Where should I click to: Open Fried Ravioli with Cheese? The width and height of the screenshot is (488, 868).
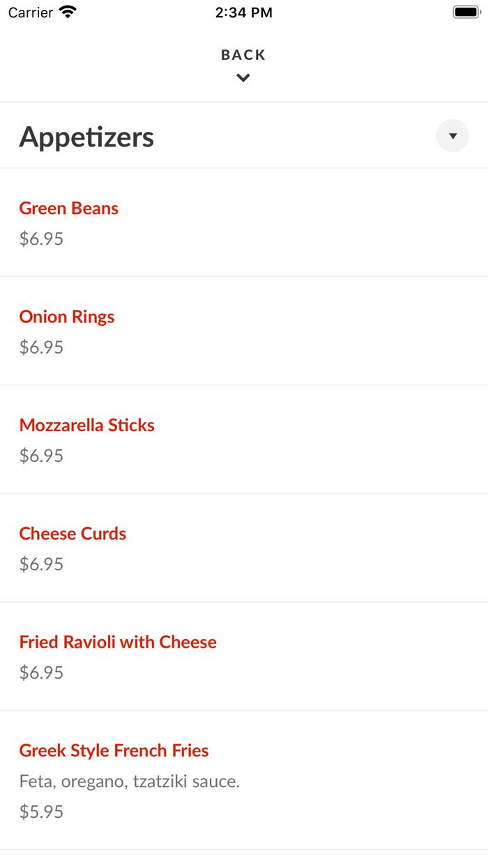coord(117,642)
